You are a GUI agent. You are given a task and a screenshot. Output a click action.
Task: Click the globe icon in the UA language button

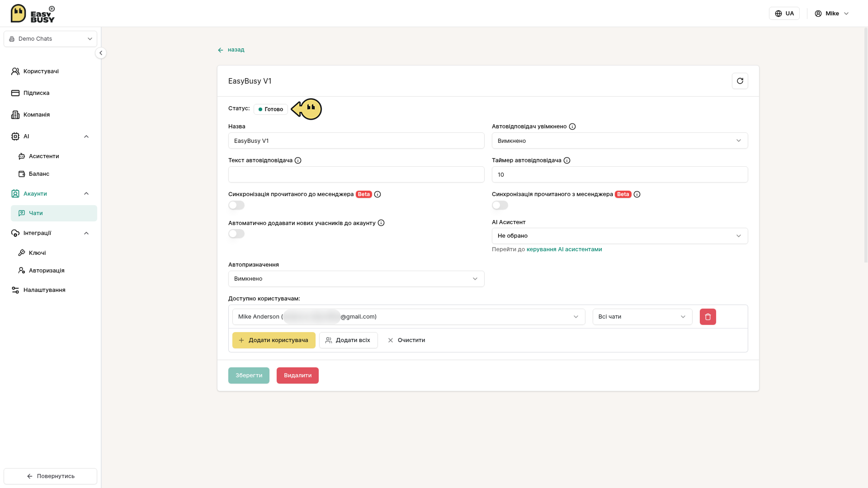778,14
